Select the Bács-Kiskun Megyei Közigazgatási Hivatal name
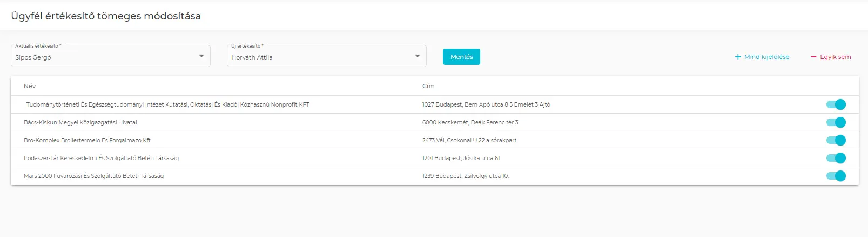 point(80,122)
